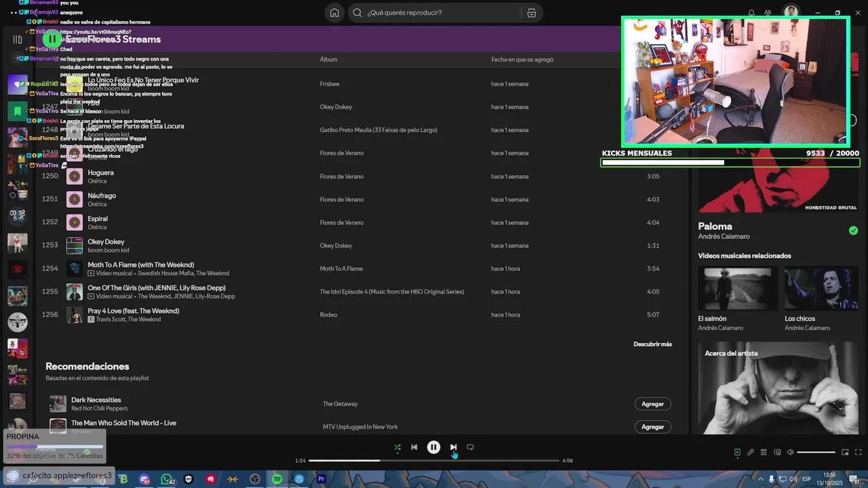Open Hoguera album cover thumbnail
Image resolution: width=868 pixels, height=488 pixels.
coord(75,177)
